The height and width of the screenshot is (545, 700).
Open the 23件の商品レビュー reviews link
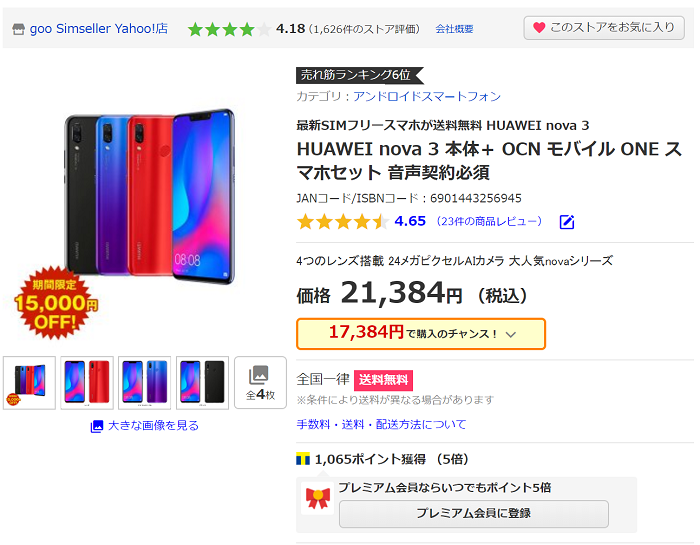coord(489,221)
